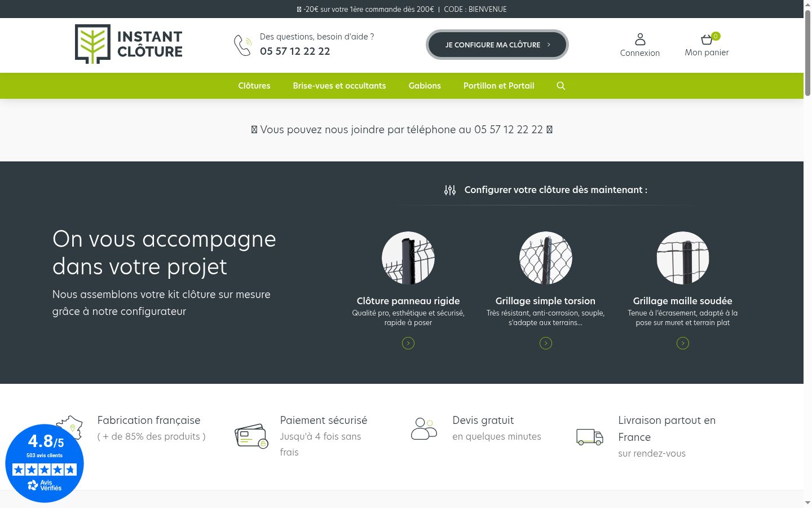Click the Clôture panneau rigide title
Viewport: 812px width, 508px height.
click(408, 301)
